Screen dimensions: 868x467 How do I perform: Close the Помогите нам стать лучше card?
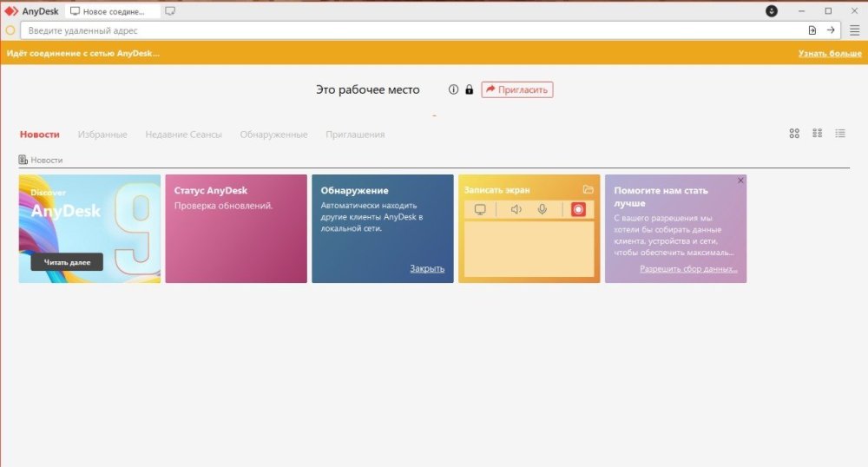click(x=740, y=181)
